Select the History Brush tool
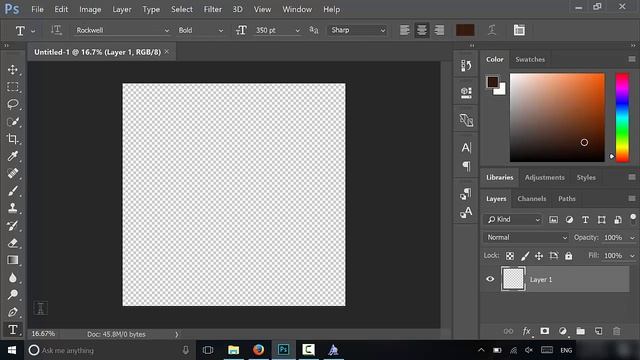This screenshot has width=640, height=360. (x=13, y=225)
